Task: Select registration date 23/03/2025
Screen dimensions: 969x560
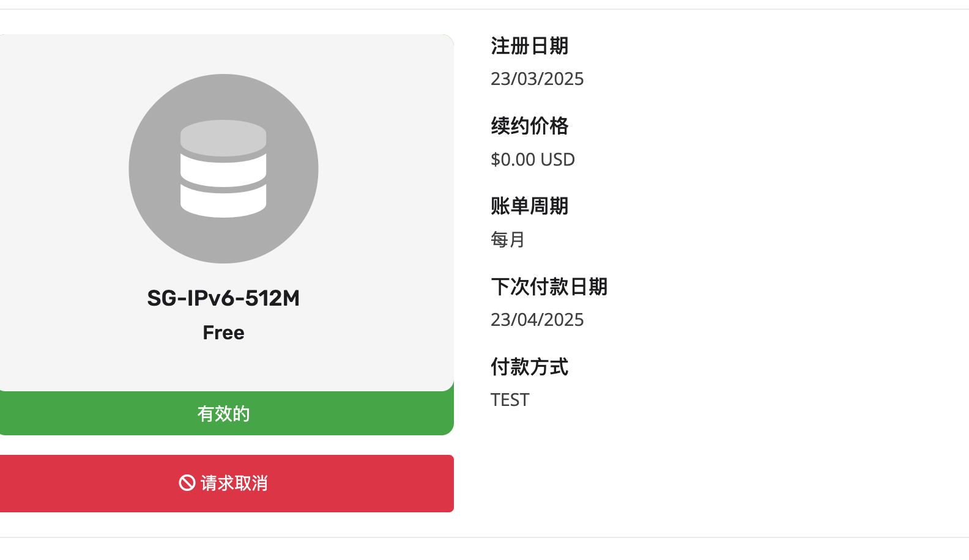Action: click(537, 79)
